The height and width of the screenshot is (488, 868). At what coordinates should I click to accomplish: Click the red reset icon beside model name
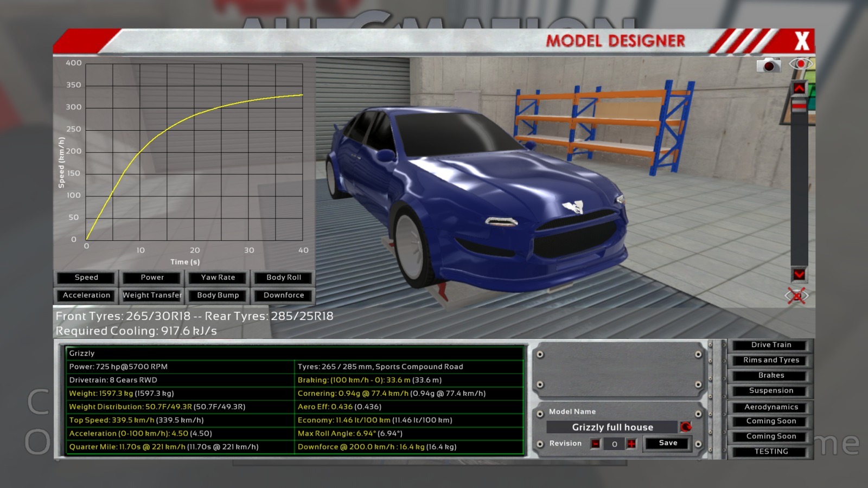(x=686, y=427)
